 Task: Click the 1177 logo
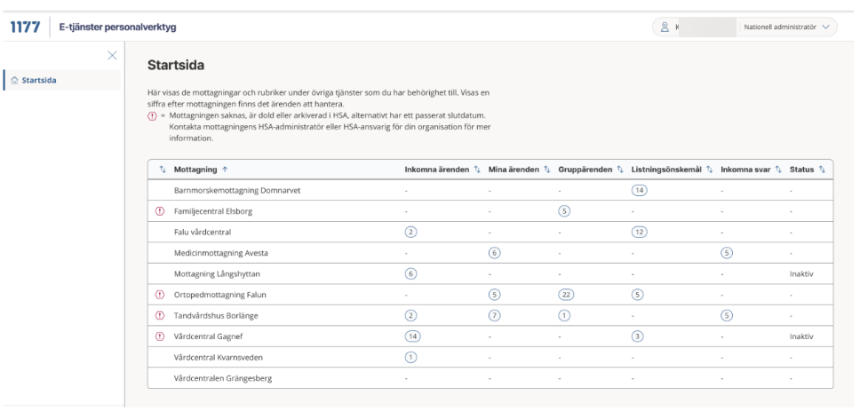(24, 27)
